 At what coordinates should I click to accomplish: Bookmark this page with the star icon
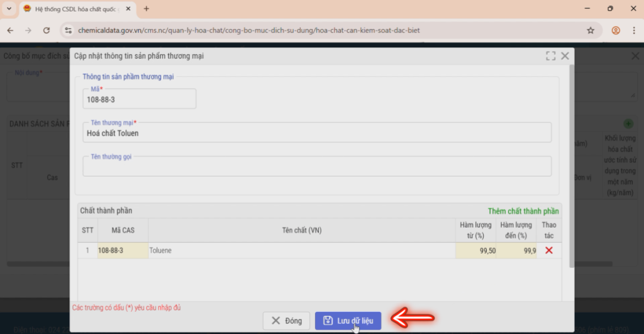591,30
